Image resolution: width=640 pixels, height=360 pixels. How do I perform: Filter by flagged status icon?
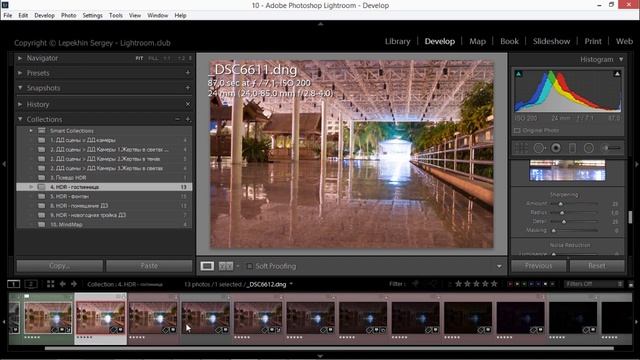pyautogui.click(x=416, y=284)
